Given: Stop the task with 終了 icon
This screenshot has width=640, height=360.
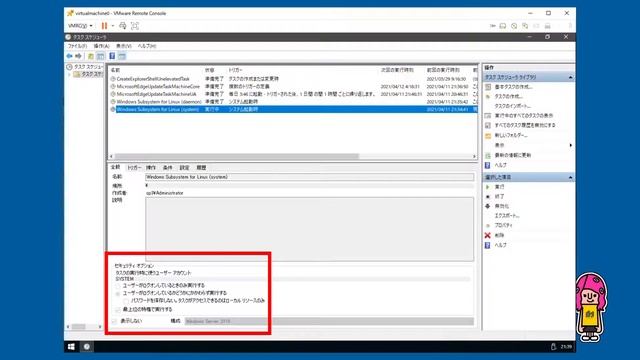Looking at the screenshot, I should coord(488,197).
